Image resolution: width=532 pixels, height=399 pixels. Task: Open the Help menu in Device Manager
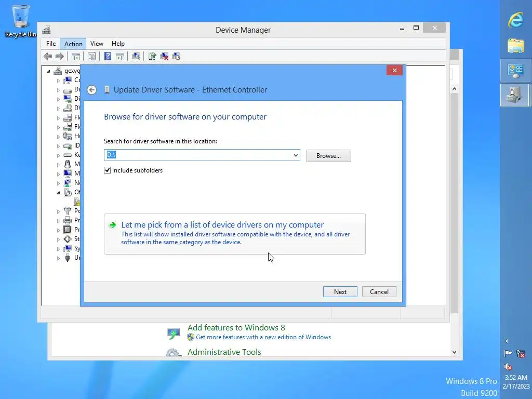[118, 44]
